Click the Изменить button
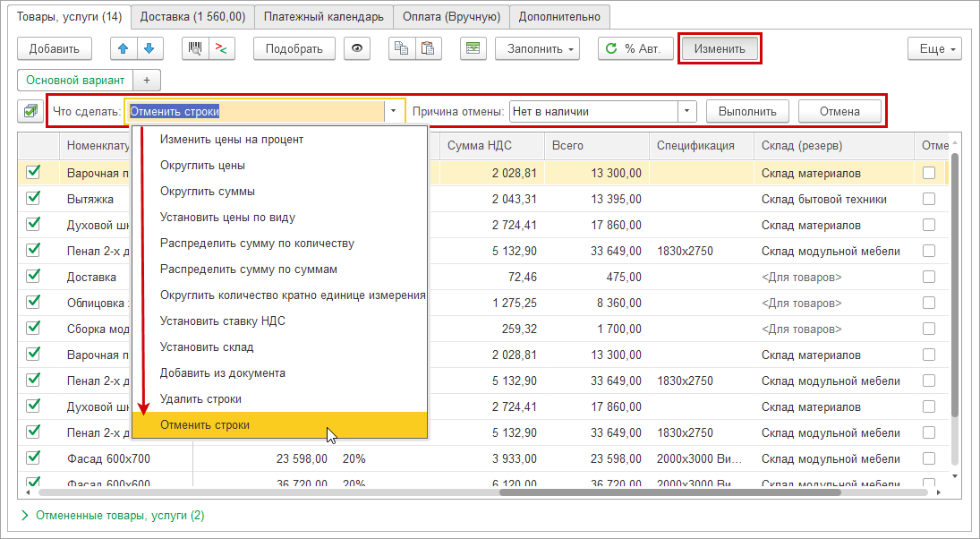The width and height of the screenshot is (980, 539). coord(720,49)
